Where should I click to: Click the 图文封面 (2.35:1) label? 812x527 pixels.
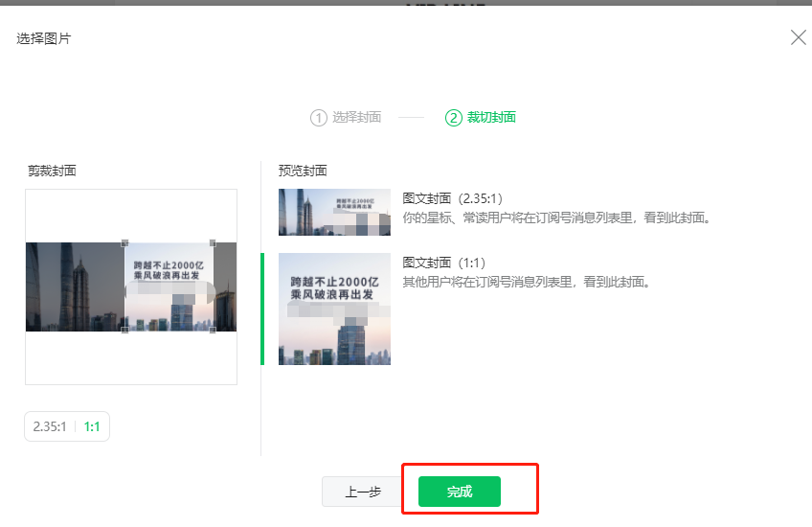tap(453, 198)
